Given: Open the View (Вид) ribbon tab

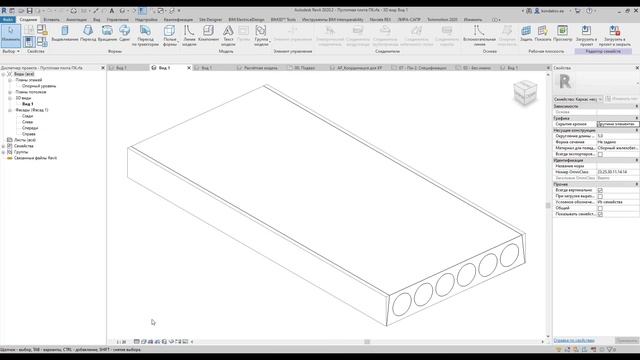Looking at the screenshot, I should [x=96, y=20].
